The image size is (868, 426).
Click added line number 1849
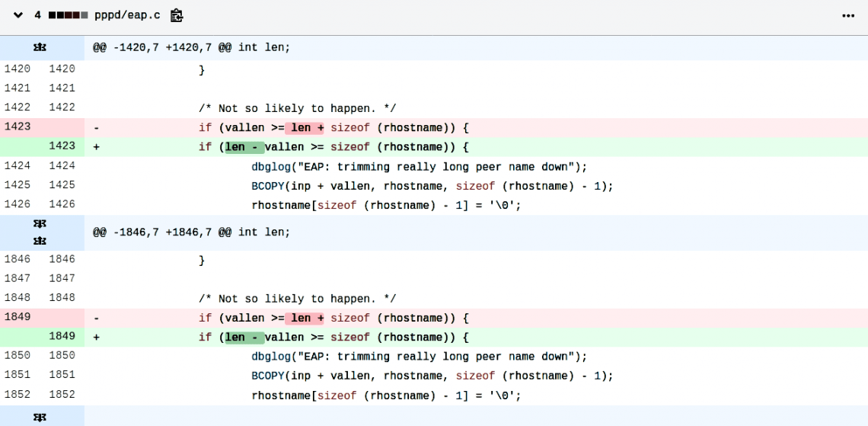pos(62,336)
